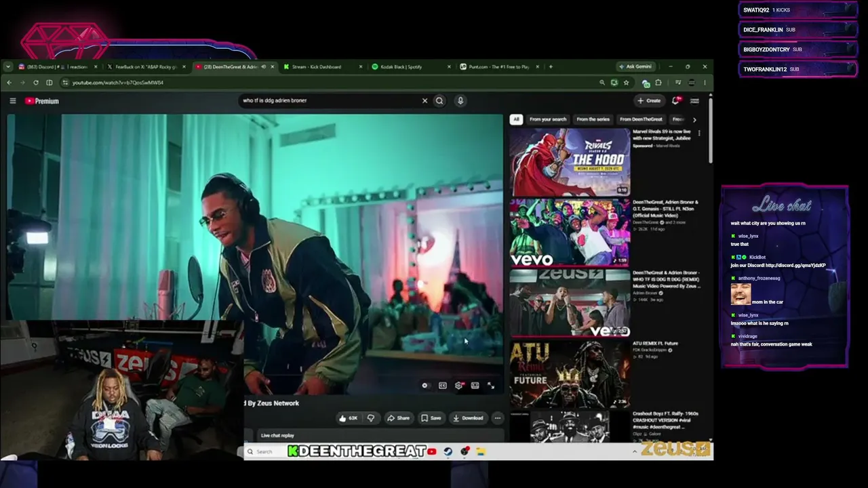This screenshot has height=488, width=868.
Task: Submit search with the magnifier button
Action: pos(439,101)
